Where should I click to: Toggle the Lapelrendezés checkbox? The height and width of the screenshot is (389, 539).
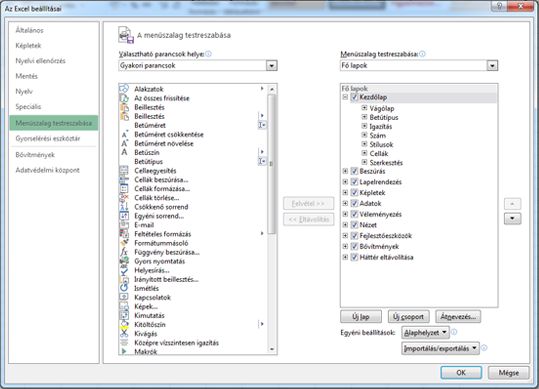point(354,182)
